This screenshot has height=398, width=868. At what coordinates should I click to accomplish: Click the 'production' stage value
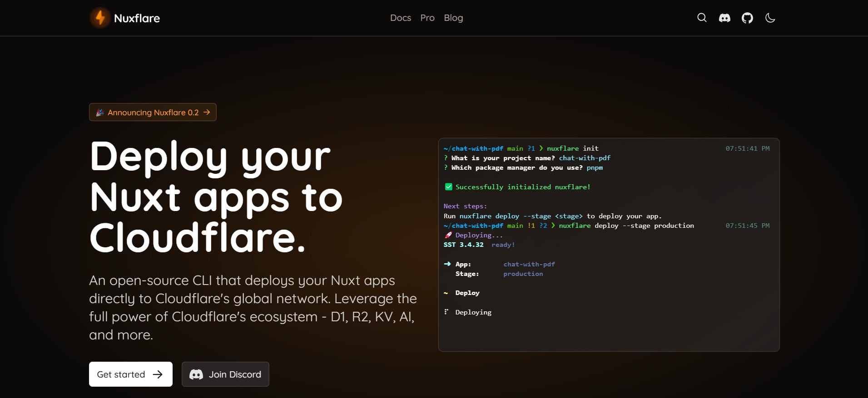523,274
